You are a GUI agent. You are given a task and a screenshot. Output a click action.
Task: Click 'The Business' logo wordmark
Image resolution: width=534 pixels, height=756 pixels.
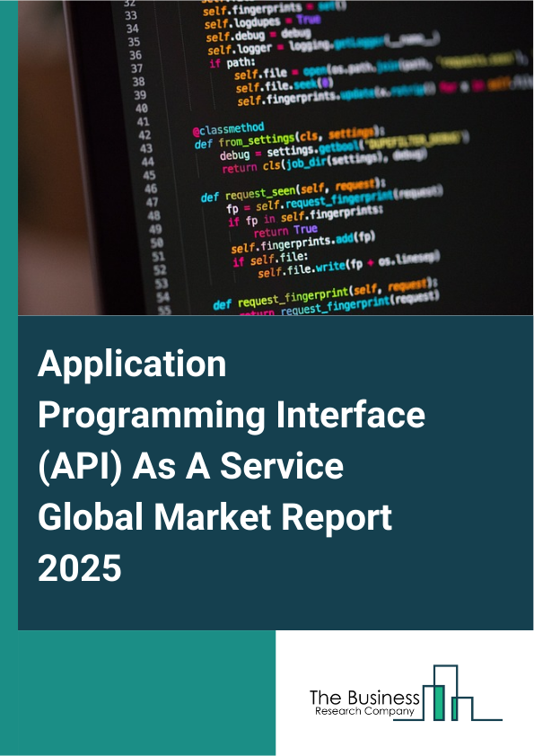(x=364, y=698)
